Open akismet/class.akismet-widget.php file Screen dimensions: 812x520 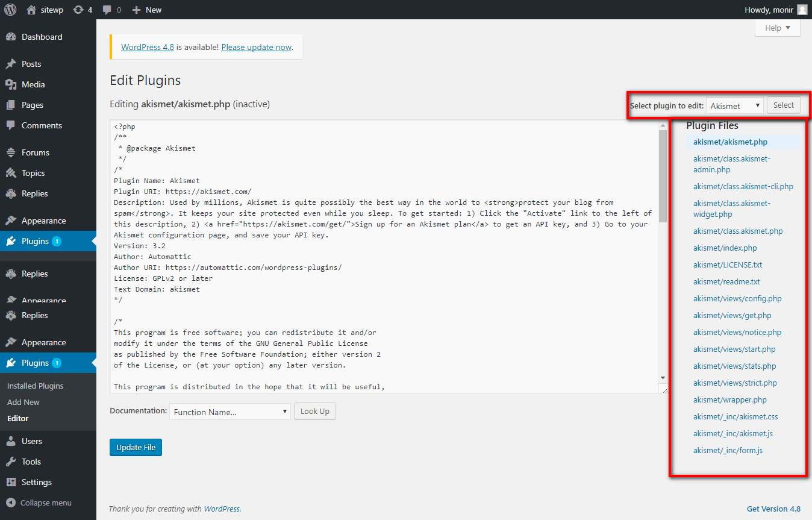pyautogui.click(x=732, y=209)
